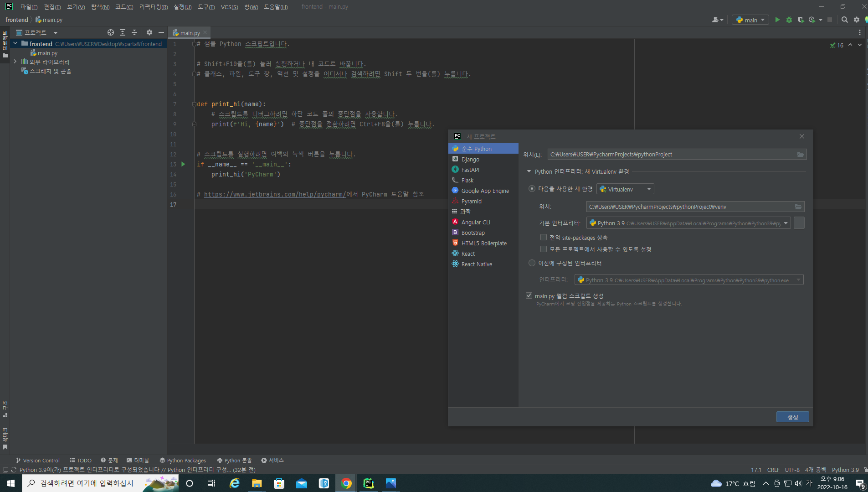Click the run gutter arrow on line 13
This screenshot has height=492, width=868.
[x=183, y=164]
